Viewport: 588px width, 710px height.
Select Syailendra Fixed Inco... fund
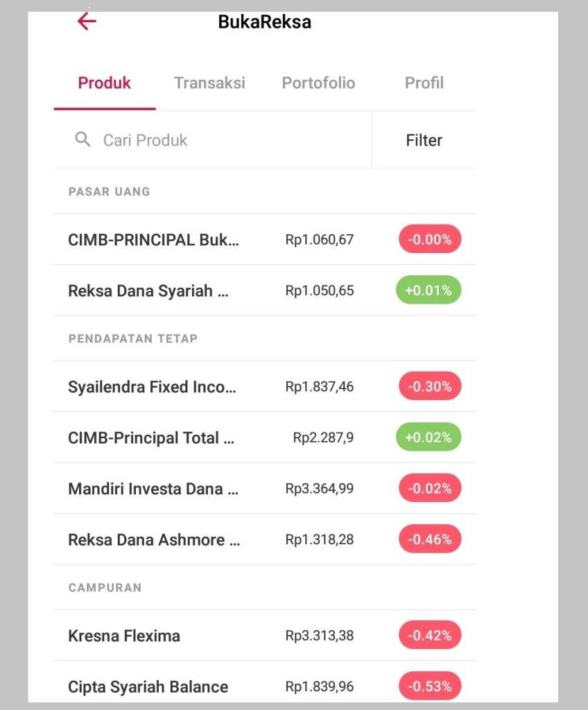265,386
